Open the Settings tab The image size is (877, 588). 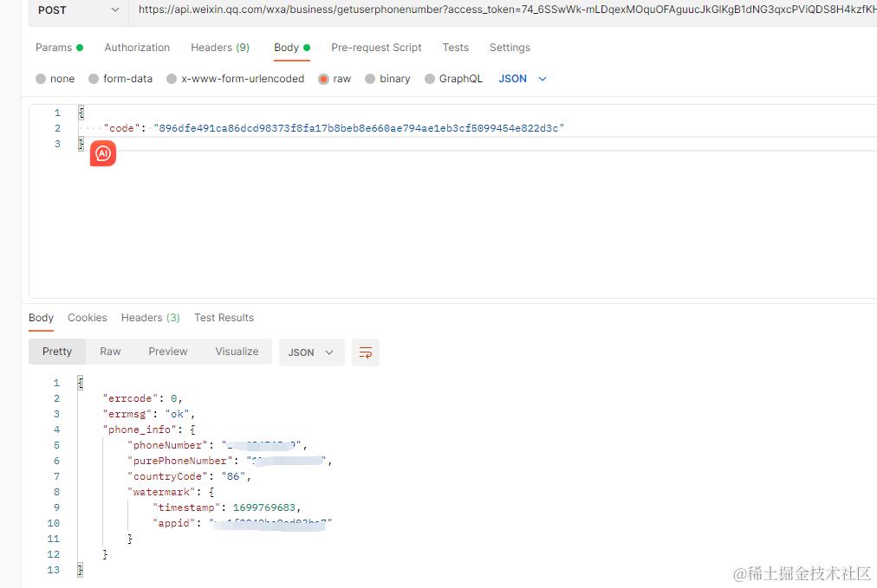coord(510,48)
